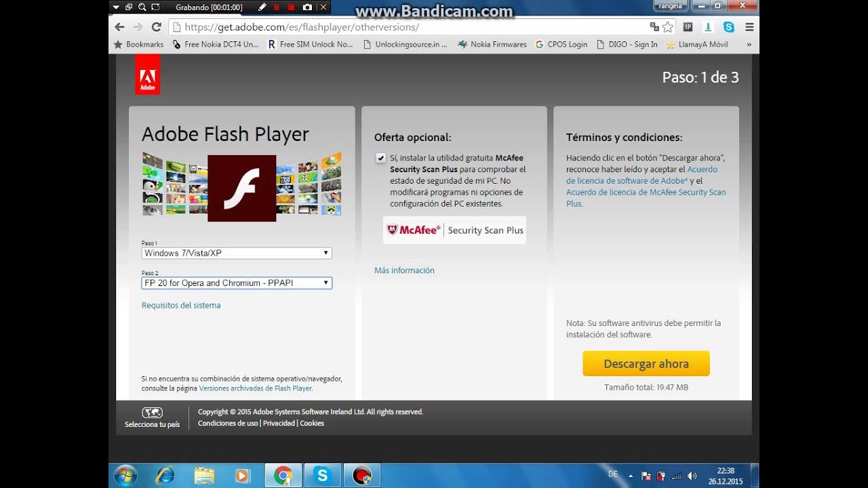Open the Paso 2 version dropdown
Screen dimensions: 868x488
pyautogui.click(x=237, y=283)
